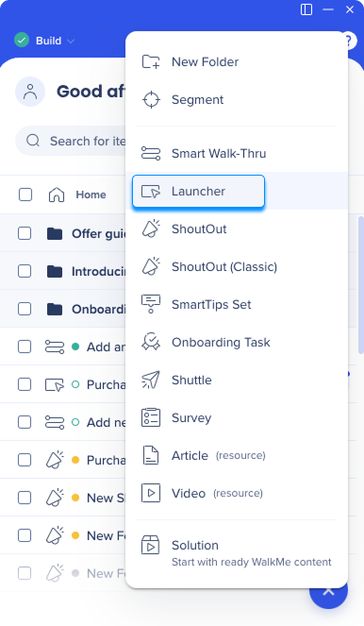Select the Onboarding folder row checkbox
The height and width of the screenshot is (626, 364).
[25, 309]
